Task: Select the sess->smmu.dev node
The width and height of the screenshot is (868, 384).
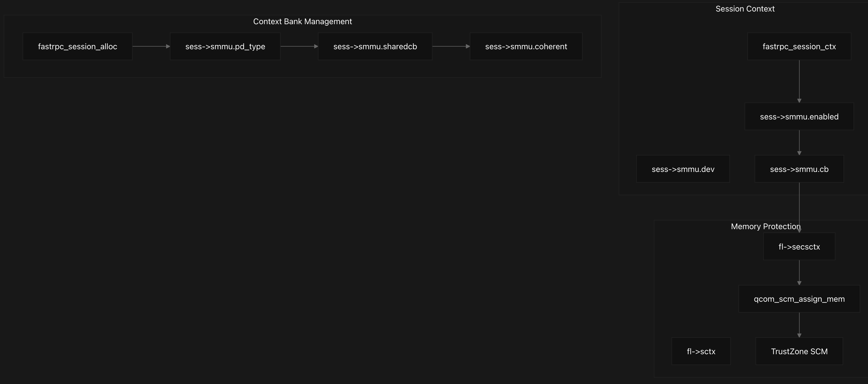Action: [683, 169]
